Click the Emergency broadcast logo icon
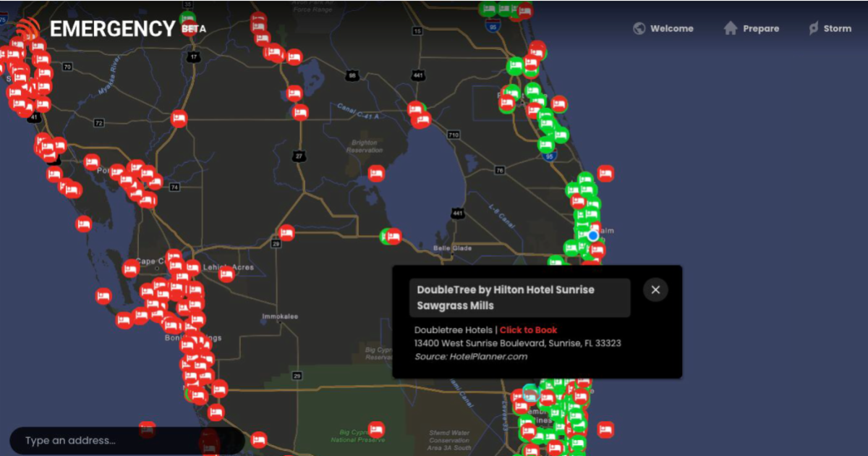This screenshot has width=868, height=456. click(27, 29)
